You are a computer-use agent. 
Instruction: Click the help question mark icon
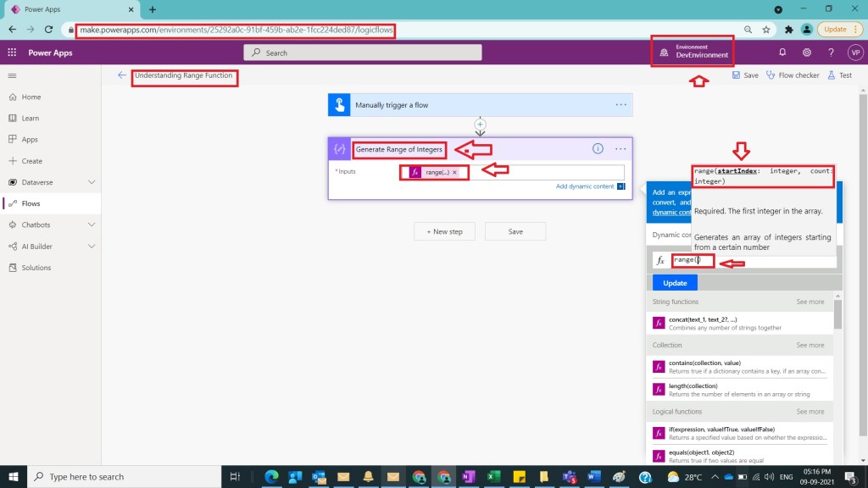coord(831,53)
